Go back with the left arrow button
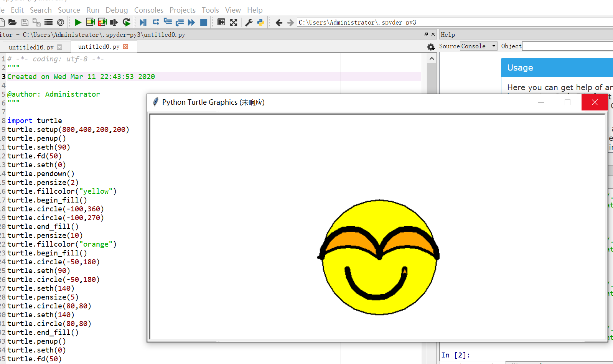 (279, 23)
